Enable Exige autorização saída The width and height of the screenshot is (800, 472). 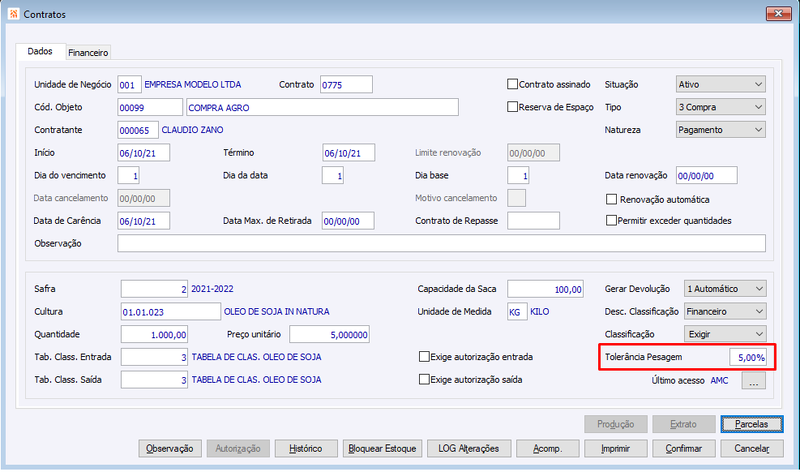424,379
